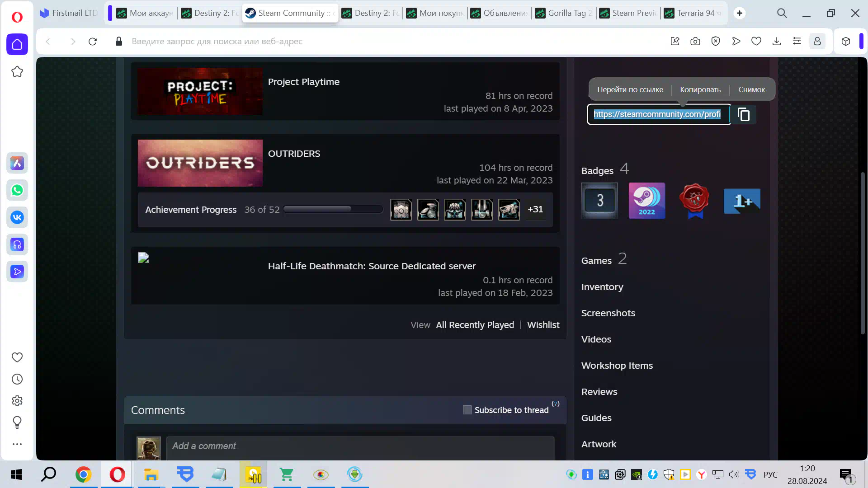Open the Badges 4 link
Image resolution: width=868 pixels, height=488 pixels.
[x=605, y=169]
